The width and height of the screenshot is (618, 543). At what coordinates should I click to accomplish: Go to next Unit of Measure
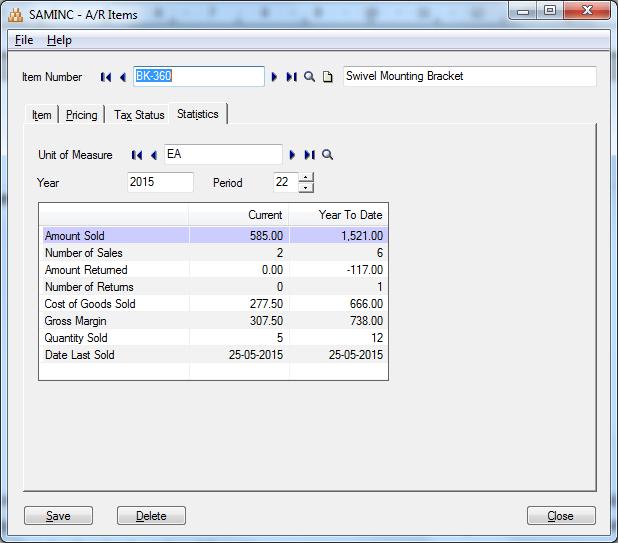pos(293,155)
